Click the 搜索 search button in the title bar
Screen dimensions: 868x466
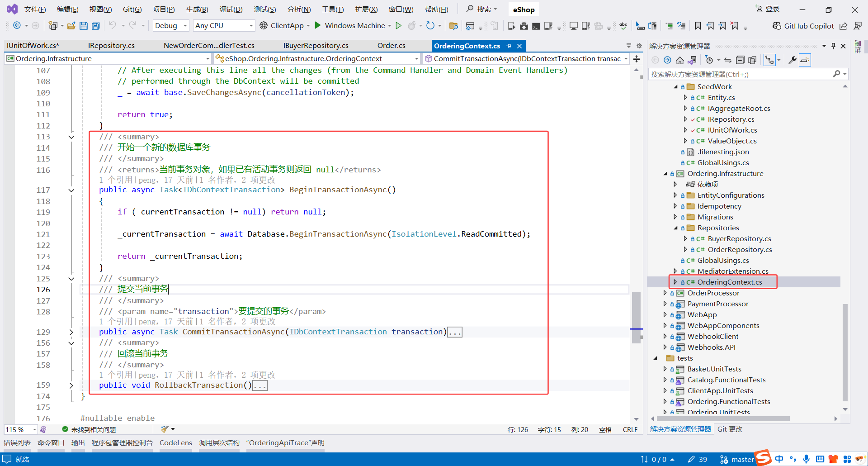(482, 9)
